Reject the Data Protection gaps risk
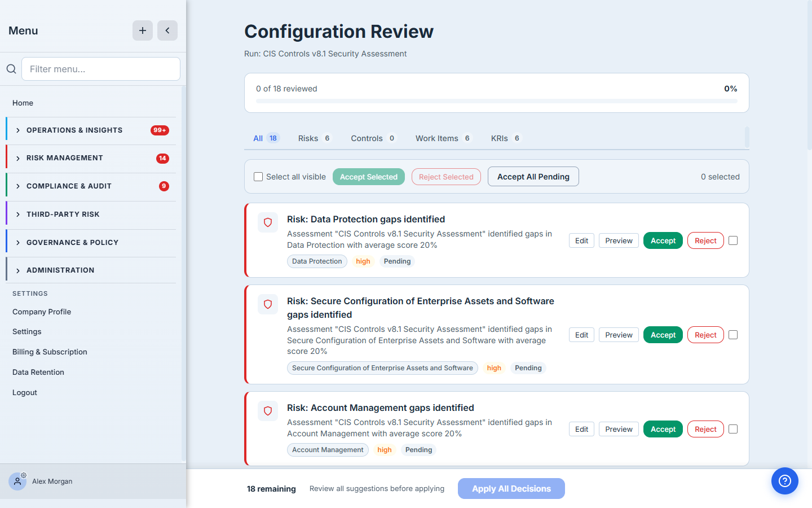 (705, 240)
